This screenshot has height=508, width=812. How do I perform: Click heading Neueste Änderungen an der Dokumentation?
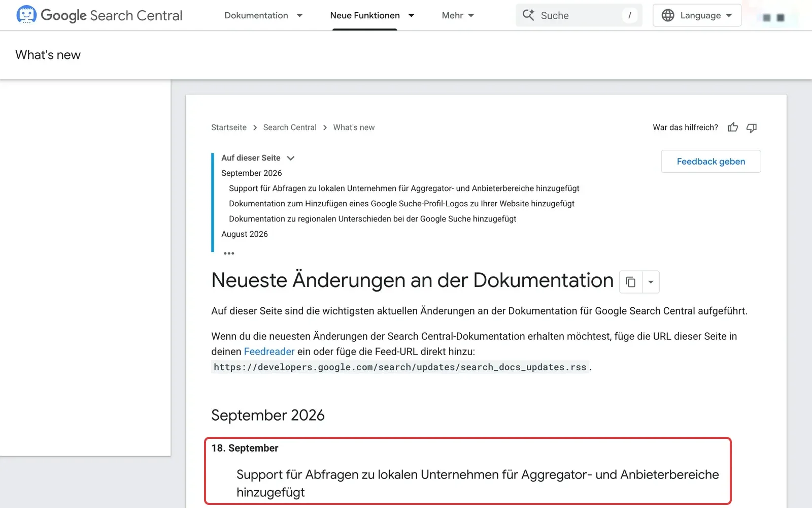click(412, 280)
